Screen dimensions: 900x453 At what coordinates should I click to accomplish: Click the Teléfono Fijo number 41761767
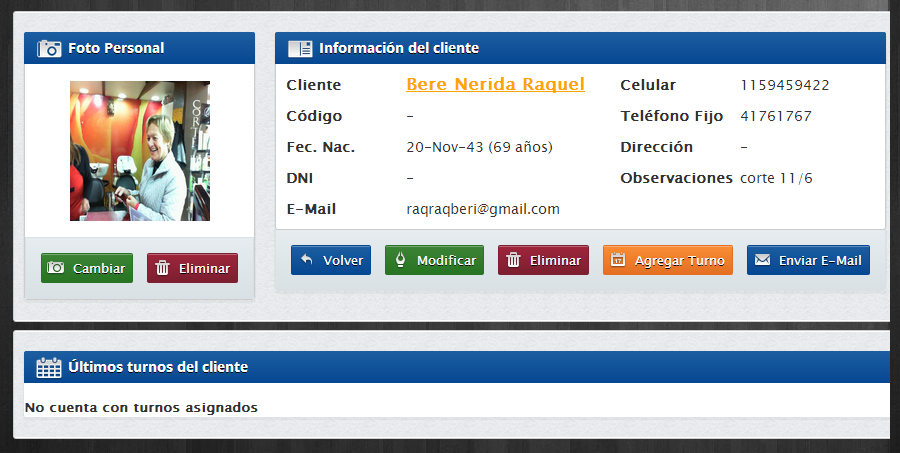[x=775, y=116]
